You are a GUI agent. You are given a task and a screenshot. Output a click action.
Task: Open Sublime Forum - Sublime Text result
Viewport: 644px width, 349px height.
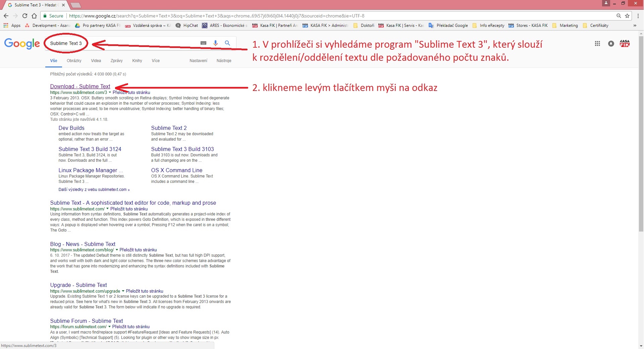(x=87, y=321)
